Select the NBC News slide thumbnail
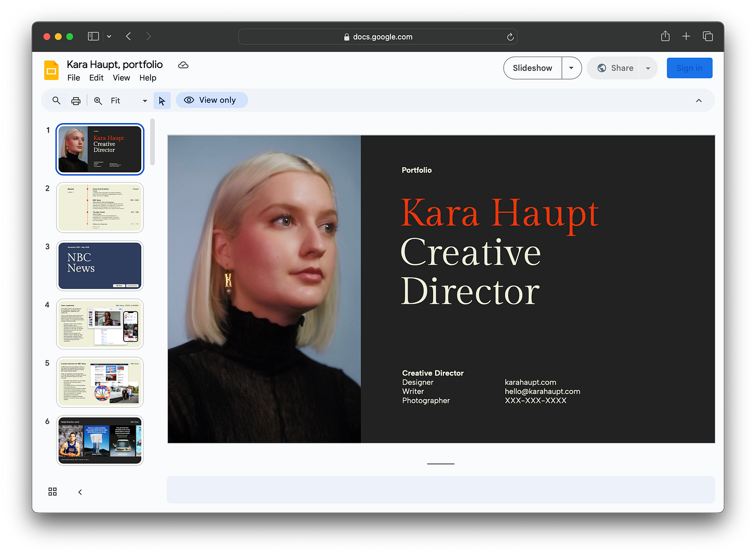 tap(100, 266)
